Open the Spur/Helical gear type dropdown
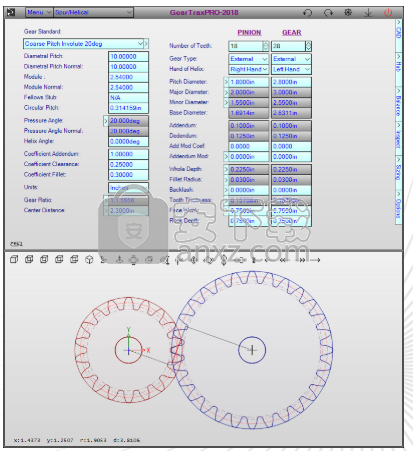The height and width of the screenshot is (451, 413). pyautogui.click(x=93, y=12)
